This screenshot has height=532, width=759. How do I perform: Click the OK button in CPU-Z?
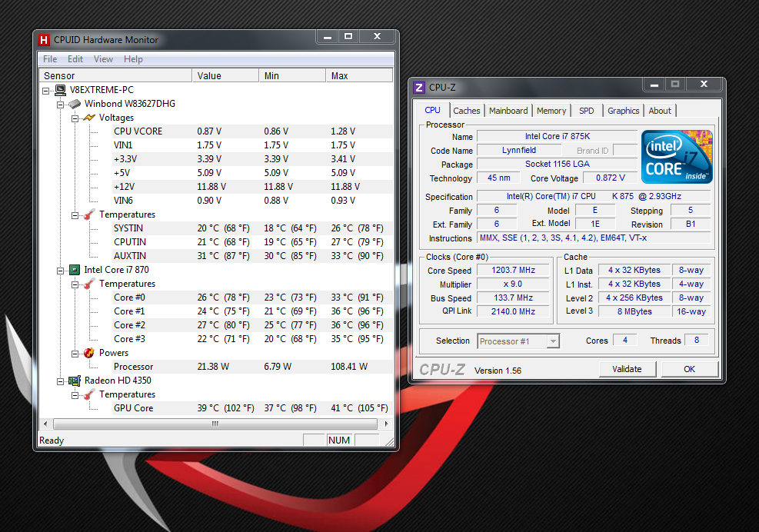tap(689, 369)
